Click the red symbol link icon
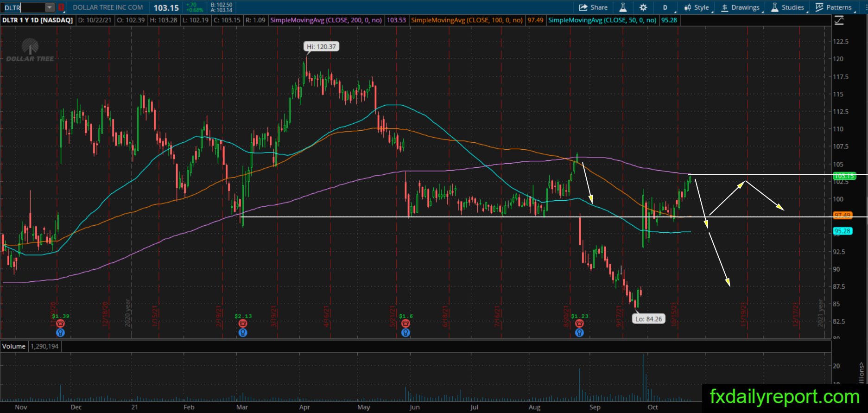 click(x=61, y=7)
